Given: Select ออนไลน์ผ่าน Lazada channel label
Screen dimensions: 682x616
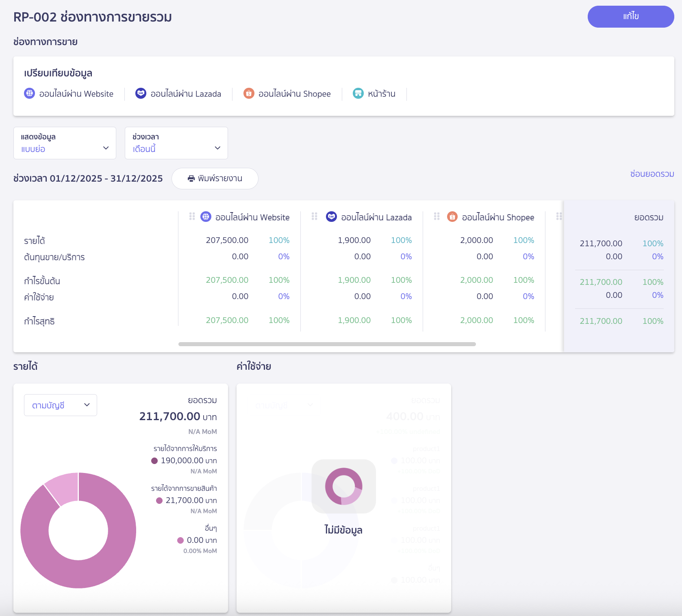Looking at the screenshot, I should tap(186, 94).
